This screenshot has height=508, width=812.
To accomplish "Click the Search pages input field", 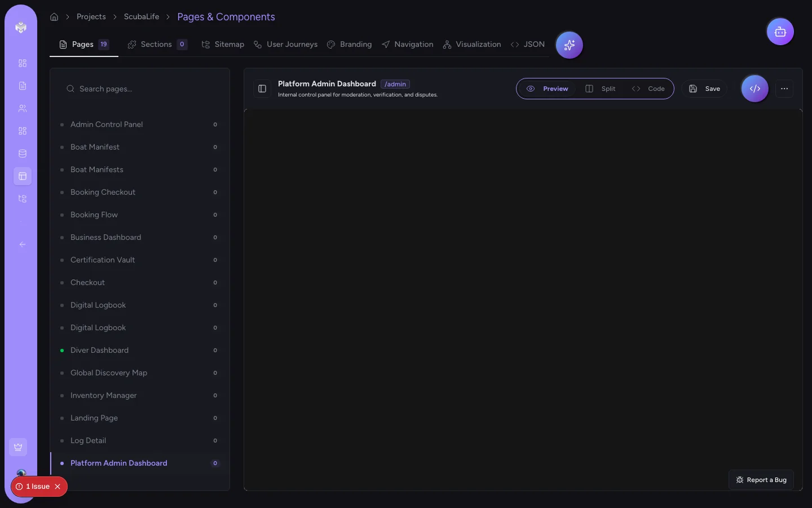I will pos(140,89).
